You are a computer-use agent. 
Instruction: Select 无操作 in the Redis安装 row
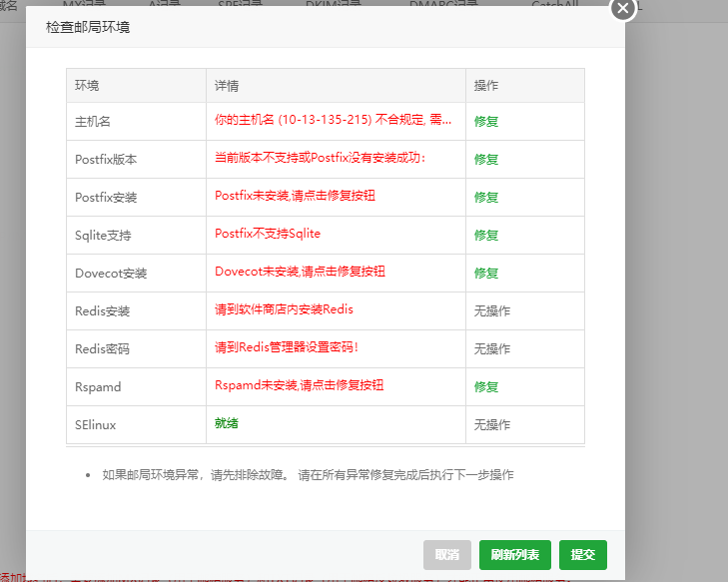[x=492, y=311]
